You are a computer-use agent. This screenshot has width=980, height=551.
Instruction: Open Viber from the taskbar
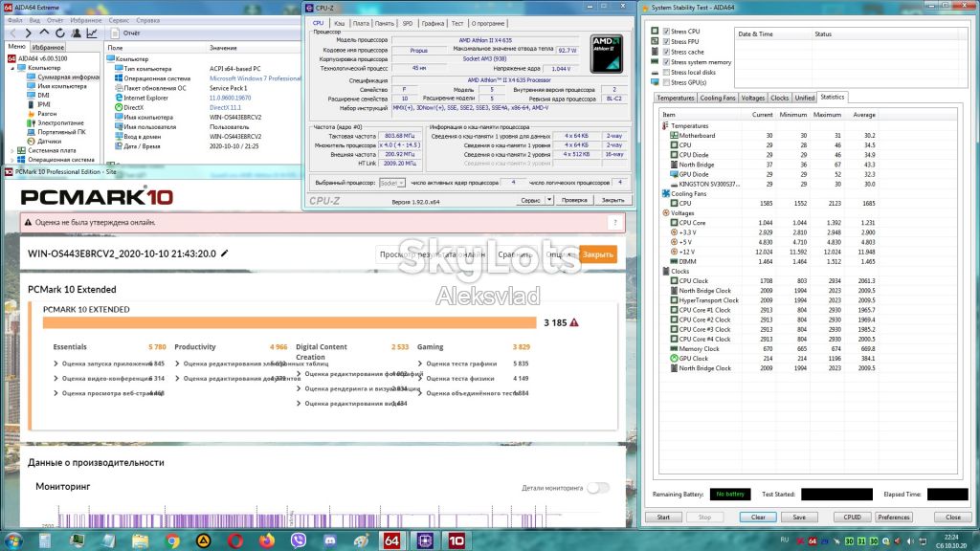[x=299, y=540]
